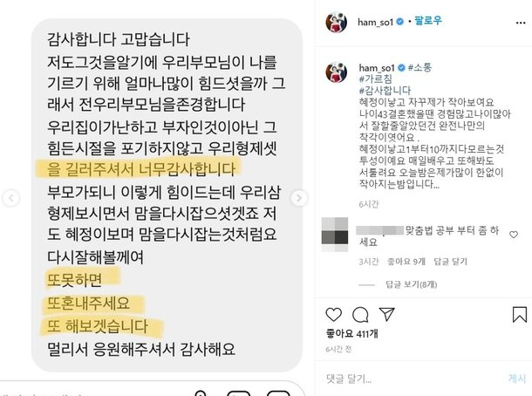
Task: Open the #소통 hashtag
Action: tap(420, 67)
